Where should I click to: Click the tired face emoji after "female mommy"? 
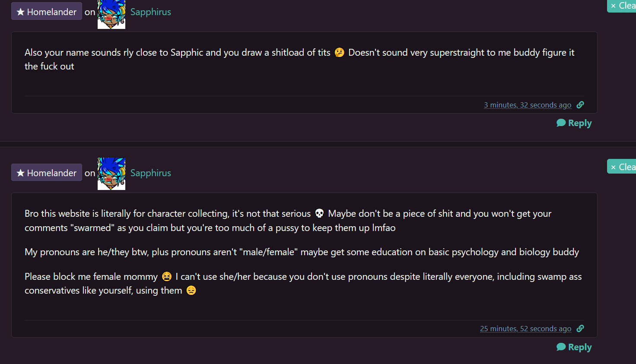(167, 277)
